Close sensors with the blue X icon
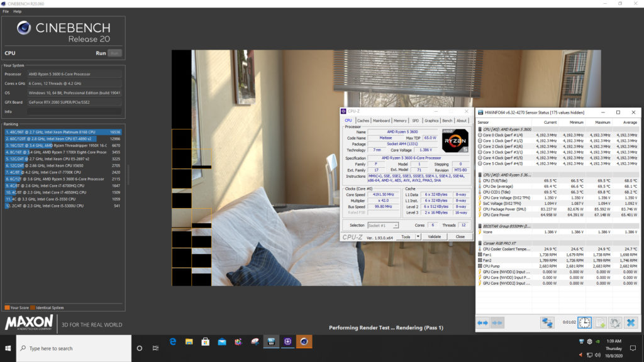 click(x=630, y=323)
